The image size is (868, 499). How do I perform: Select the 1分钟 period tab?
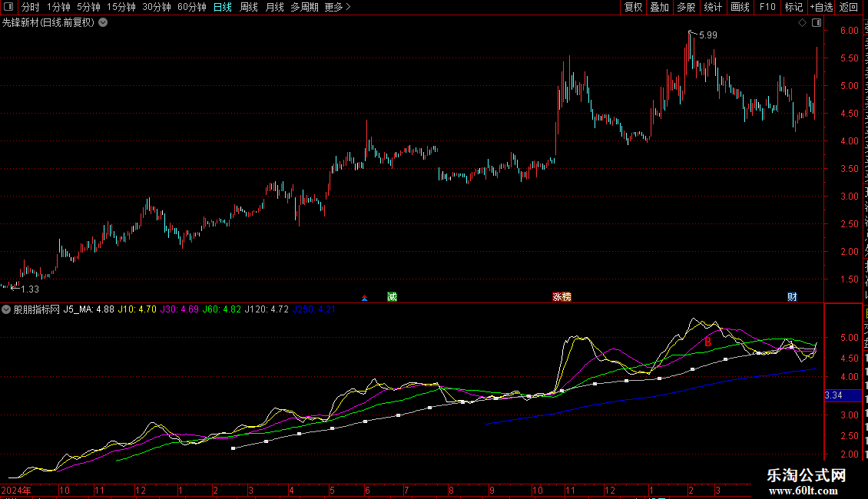point(58,7)
